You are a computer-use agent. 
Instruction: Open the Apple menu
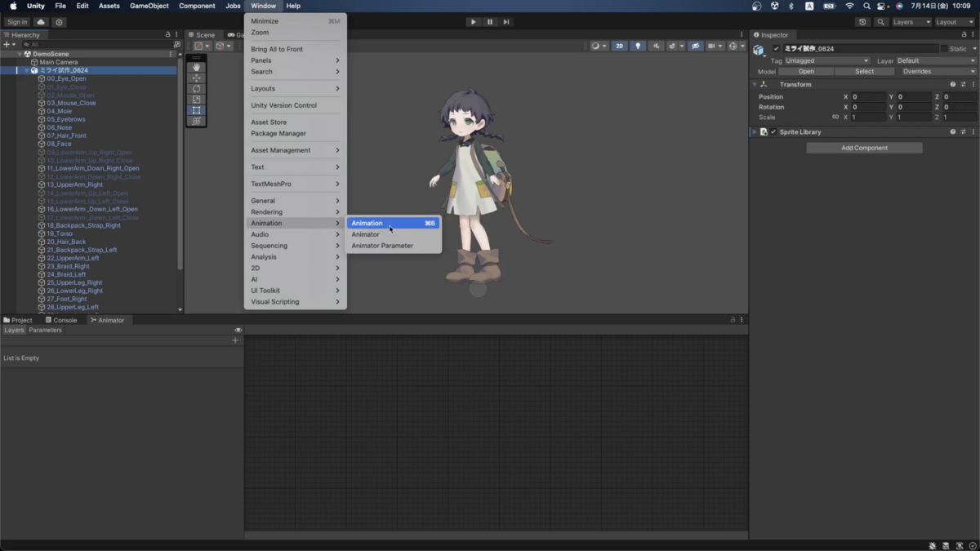click(13, 6)
